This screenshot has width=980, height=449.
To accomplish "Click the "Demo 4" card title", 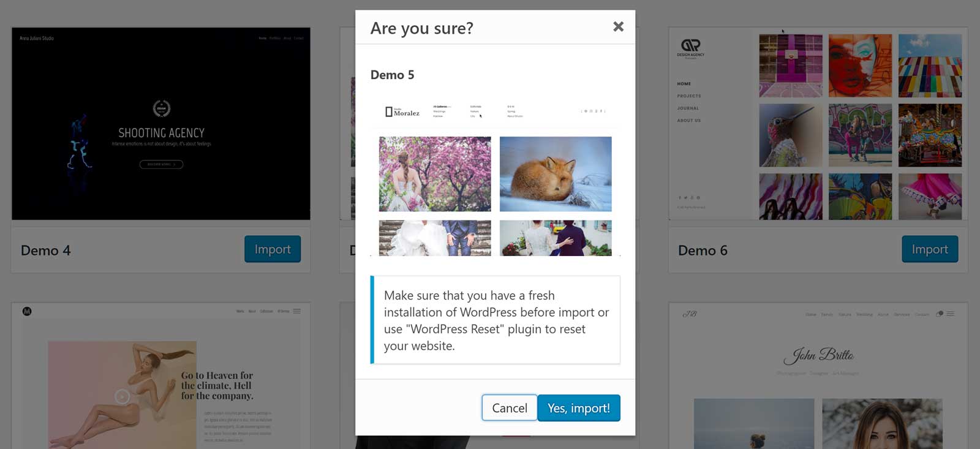I will (46, 251).
